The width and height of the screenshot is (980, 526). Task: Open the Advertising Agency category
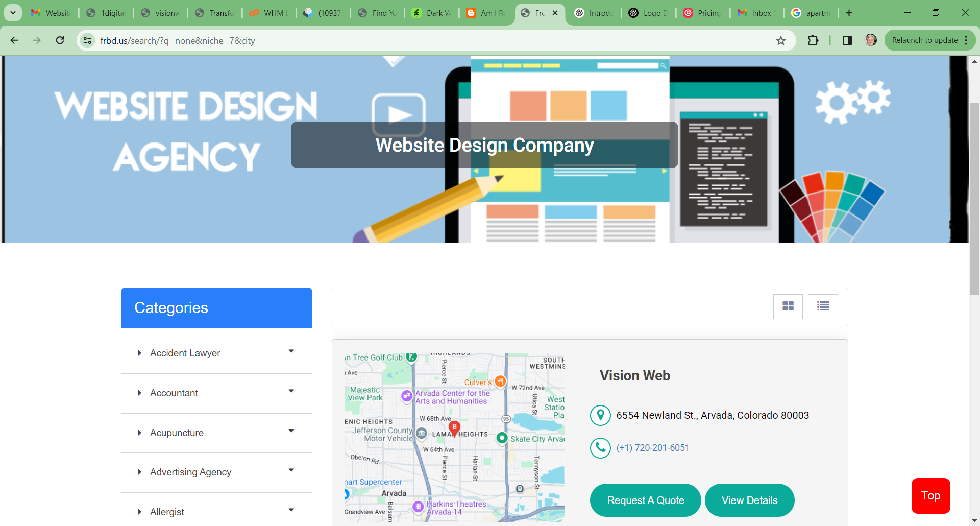(x=190, y=472)
